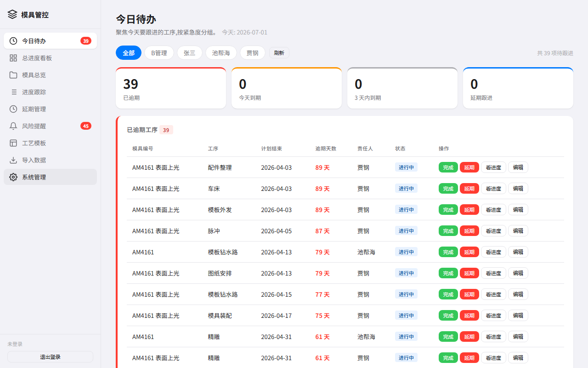Click the 脉冲 process cell
588x368 pixels.
[x=214, y=231]
